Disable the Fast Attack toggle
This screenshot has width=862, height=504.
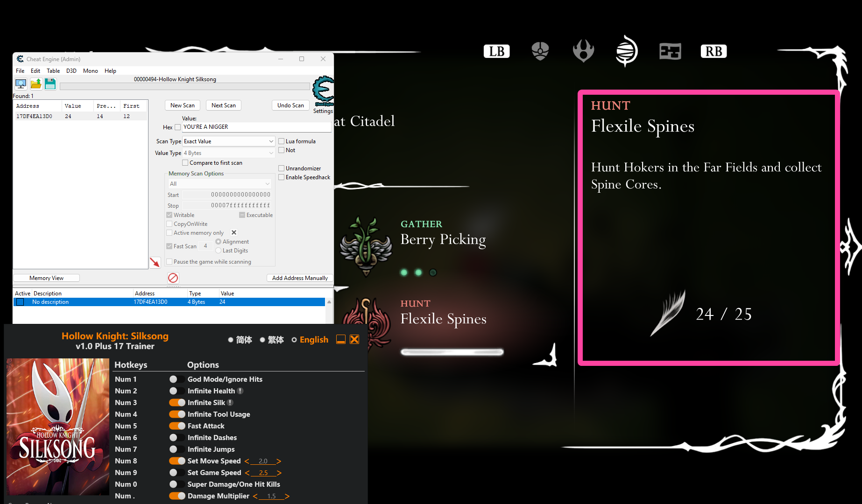177,426
